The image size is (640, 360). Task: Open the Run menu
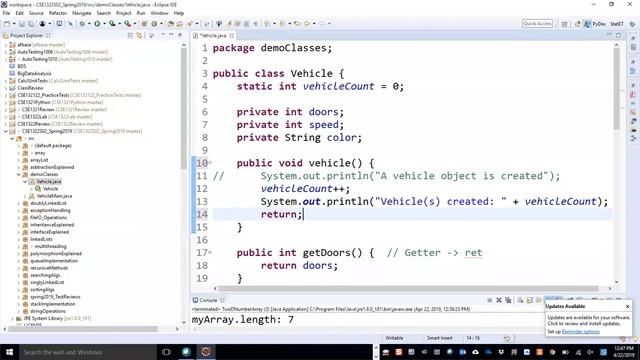[x=141, y=13]
